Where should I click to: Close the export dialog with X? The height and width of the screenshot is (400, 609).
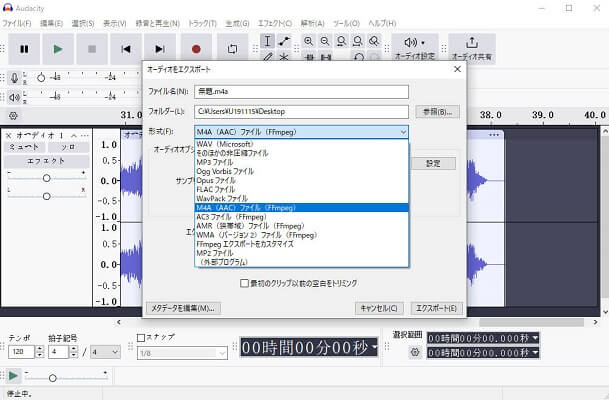click(x=458, y=69)
